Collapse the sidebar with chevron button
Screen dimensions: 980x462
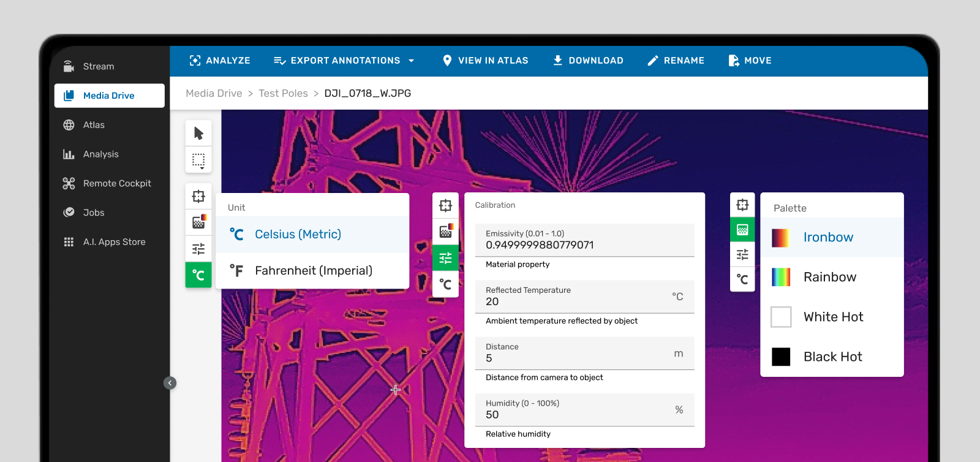pyautogui.click(x=170, y=383)
